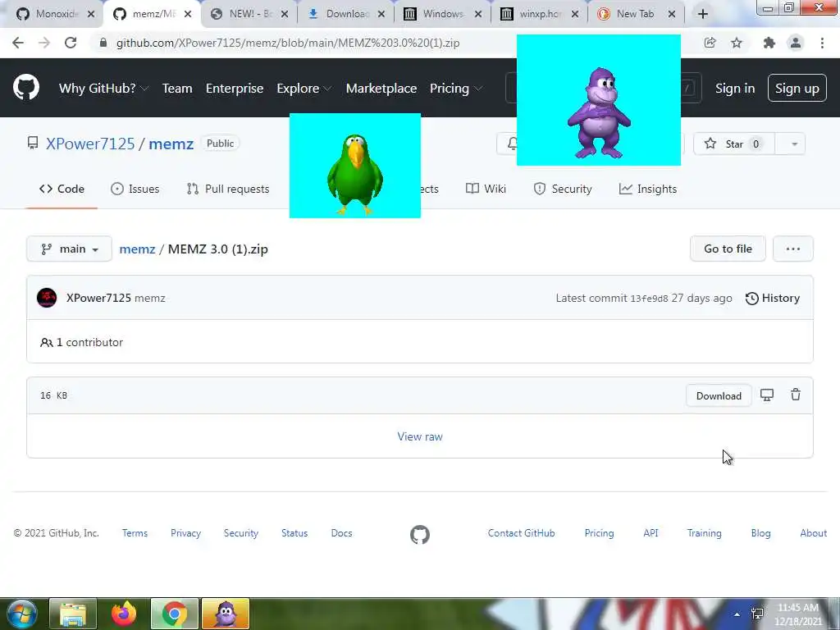Reload the page with the refresh icon

tap(71, 43)
